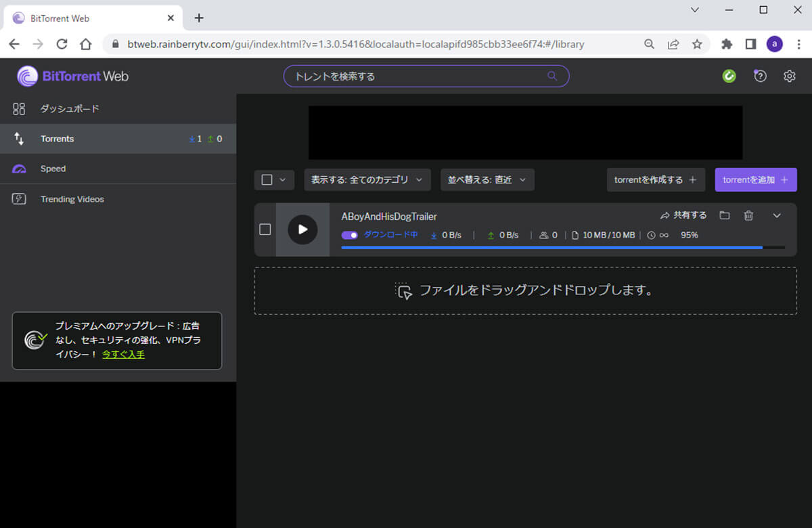Open the select-all checkbox dropdown arrow

283,180
